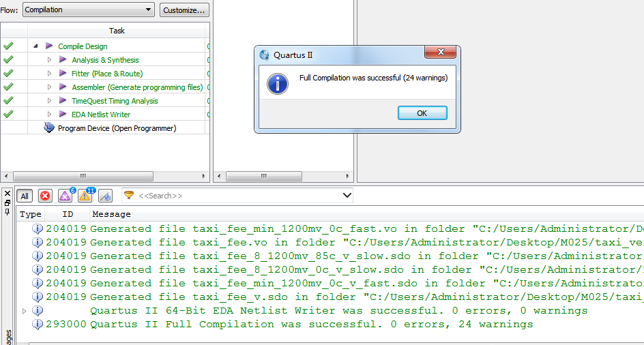Click the Assembler status checkmark
Viewport: 644px width, 345px height.
(8, 87)
